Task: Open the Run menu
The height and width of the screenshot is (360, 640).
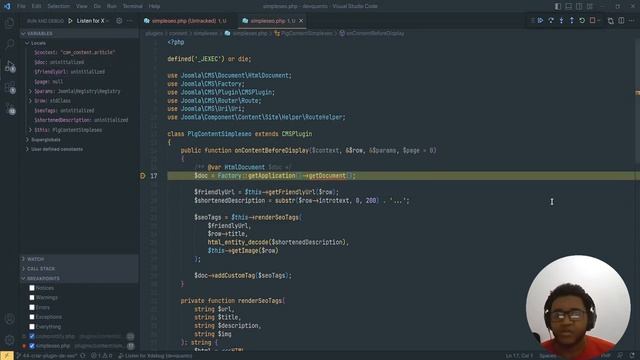Action: click(111, 7)
